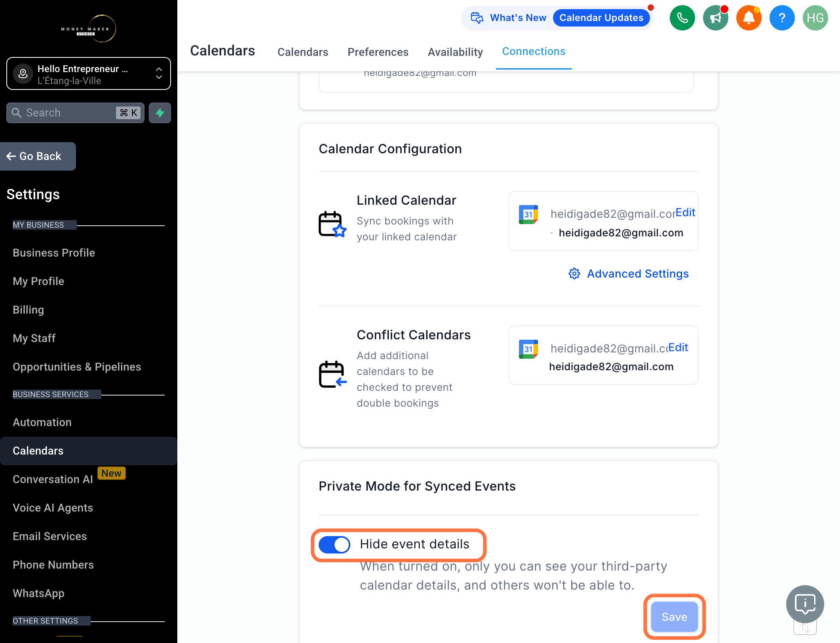Open the megaphone announcements icon
Viewport: 840px width, 643px height.
(x=715, y=18)
